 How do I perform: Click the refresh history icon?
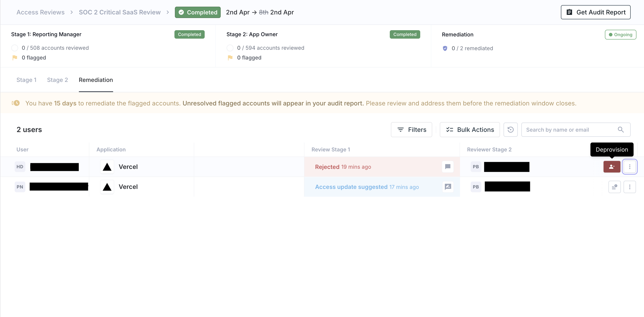(x=510, y=130)
